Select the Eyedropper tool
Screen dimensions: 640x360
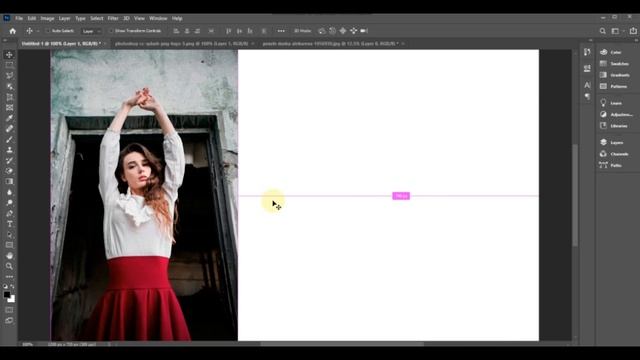[x=9, y=118]
